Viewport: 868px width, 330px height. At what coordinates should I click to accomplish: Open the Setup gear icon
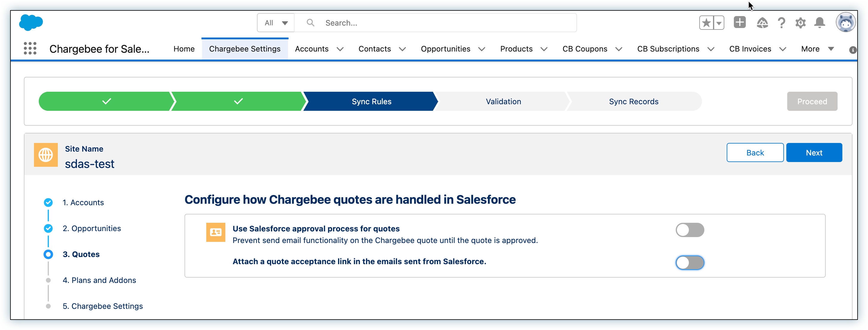800,23
